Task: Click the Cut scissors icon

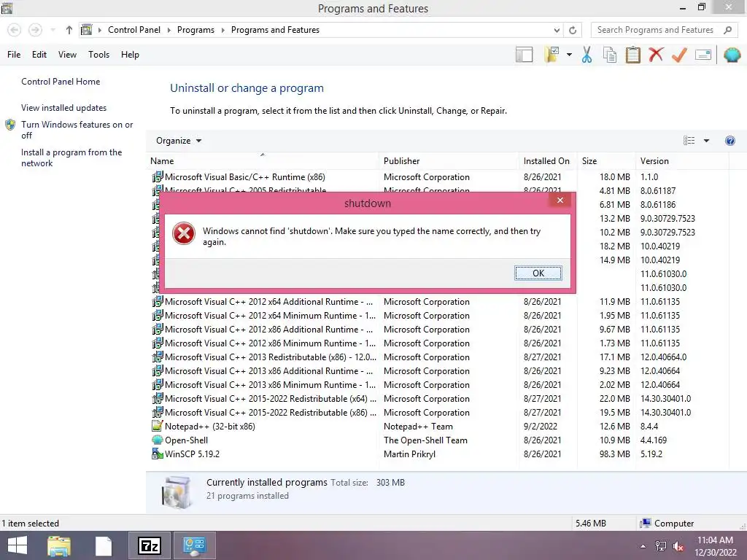Action: pyautogui.click(x=587, y=55)
